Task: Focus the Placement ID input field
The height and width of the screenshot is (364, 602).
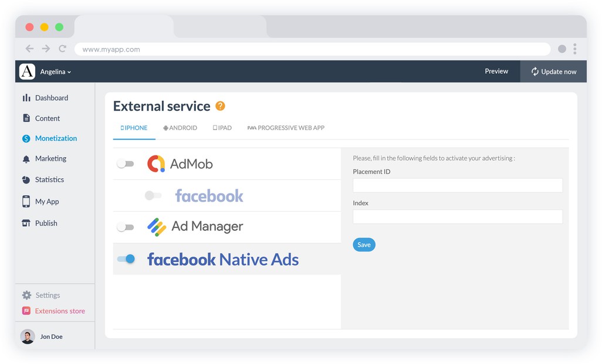Action: (458, 185)
